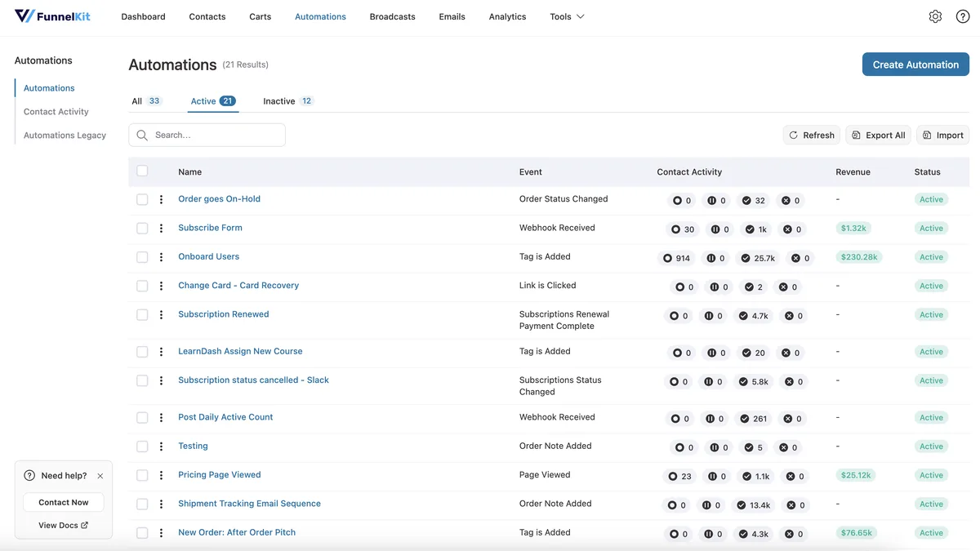Open Automations Legacy in the sidebar

point(65,136)
